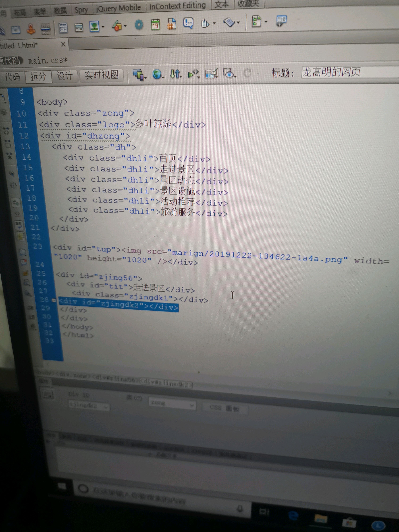Click the Check Browser Compatibility icon
This screenshot has width=399, height=532.
click(x=211, y=73)
